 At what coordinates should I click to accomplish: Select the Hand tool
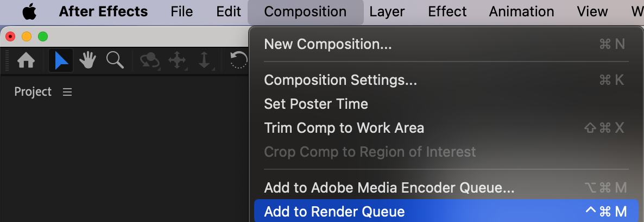pyautogui.click(x=88, y=60)
